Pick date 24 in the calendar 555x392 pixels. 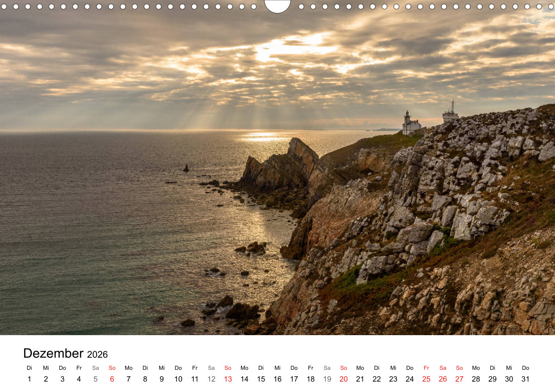tap(410, 379)
